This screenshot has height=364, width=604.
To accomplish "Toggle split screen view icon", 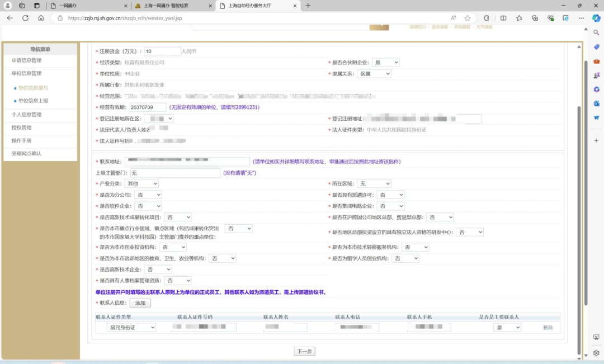I will point(503,18).
